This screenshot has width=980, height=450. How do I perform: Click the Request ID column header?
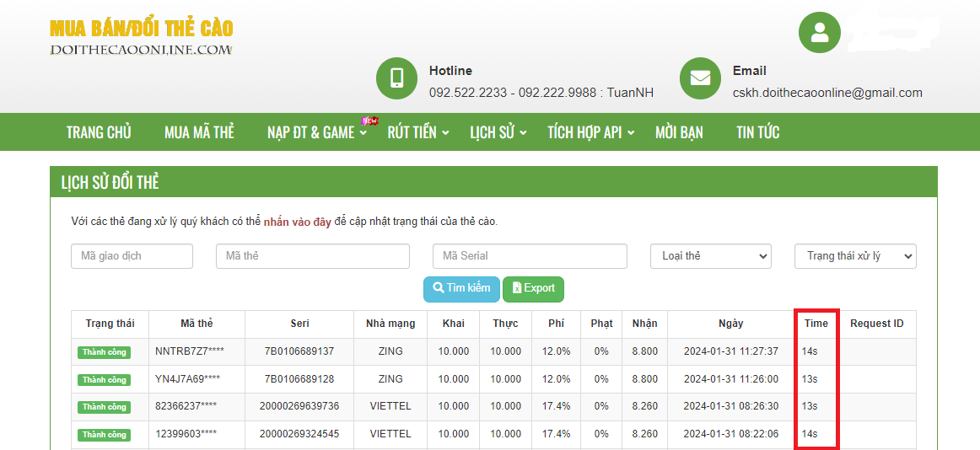coord(876,324)
